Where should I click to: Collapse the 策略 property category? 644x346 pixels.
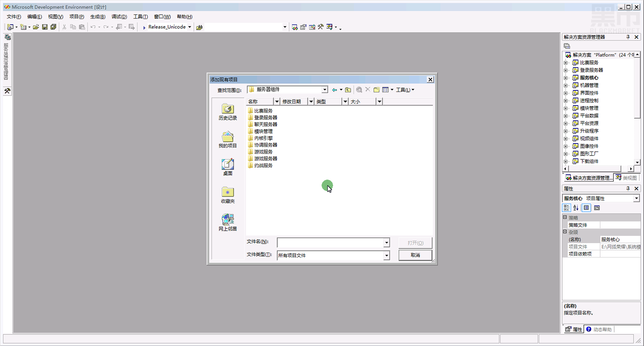pyautogui.click(x=565, y=218)
